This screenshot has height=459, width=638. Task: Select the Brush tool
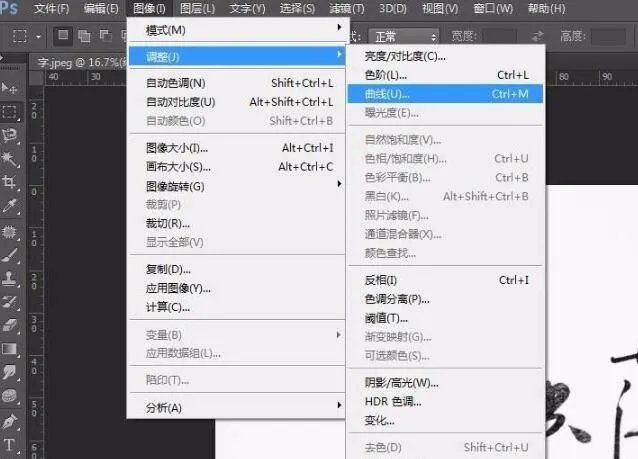tap(9, 256)
